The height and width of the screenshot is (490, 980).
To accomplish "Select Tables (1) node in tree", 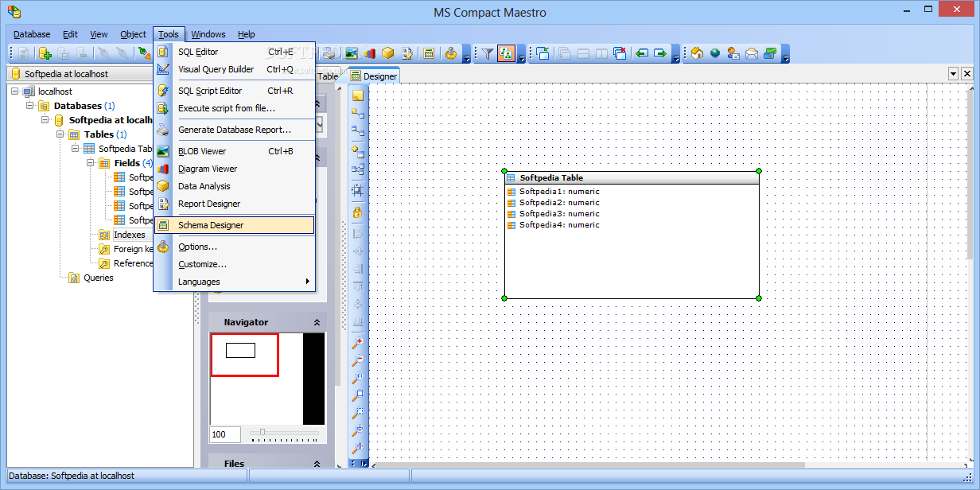I will coord(105,134).
